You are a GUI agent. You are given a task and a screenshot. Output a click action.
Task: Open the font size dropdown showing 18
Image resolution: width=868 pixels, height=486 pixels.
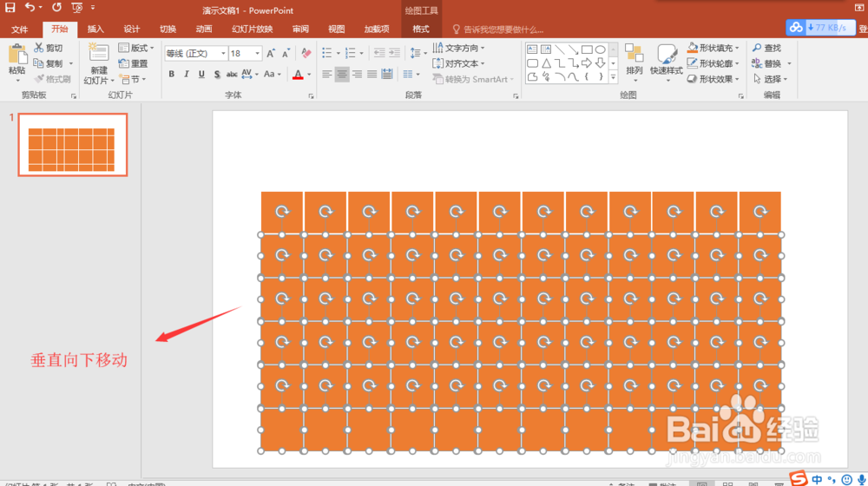point(258,53)
